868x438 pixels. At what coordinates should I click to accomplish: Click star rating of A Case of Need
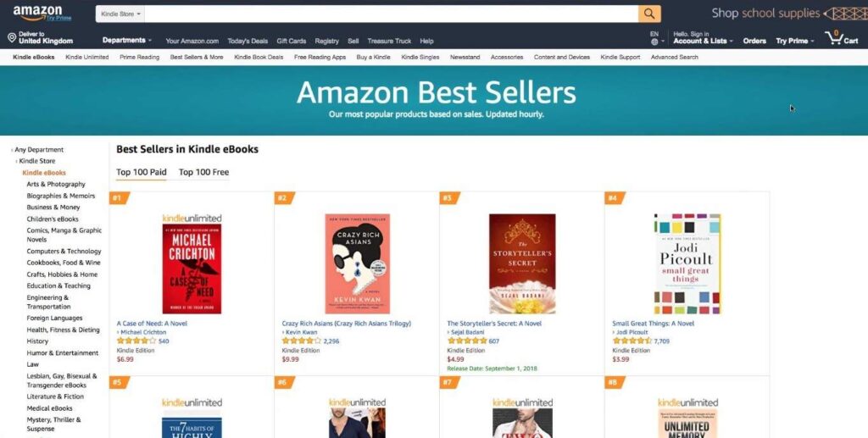(x=136, y=341)
